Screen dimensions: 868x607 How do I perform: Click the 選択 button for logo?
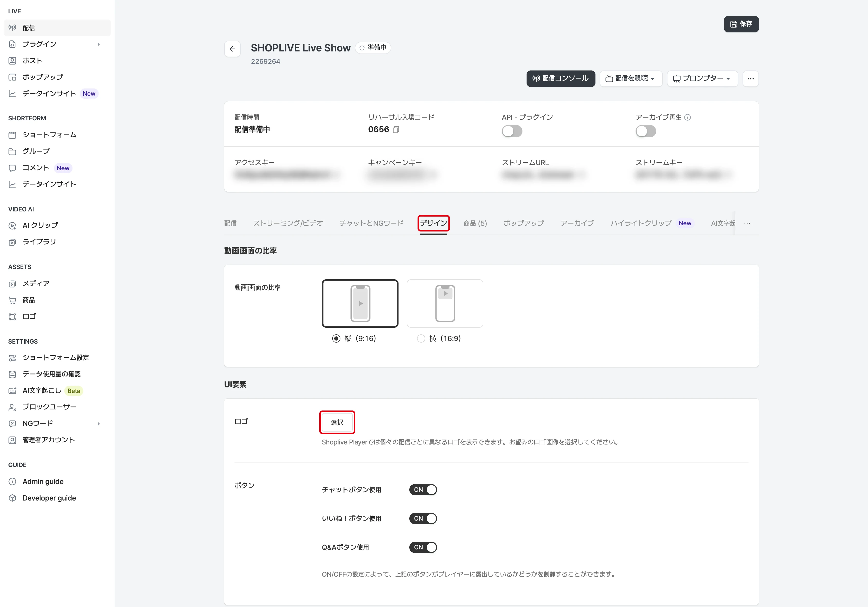(337, 422)
